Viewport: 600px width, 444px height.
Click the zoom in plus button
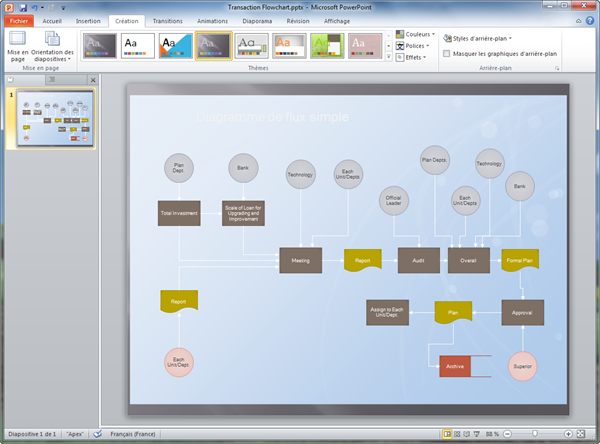(x=568, y=434)
